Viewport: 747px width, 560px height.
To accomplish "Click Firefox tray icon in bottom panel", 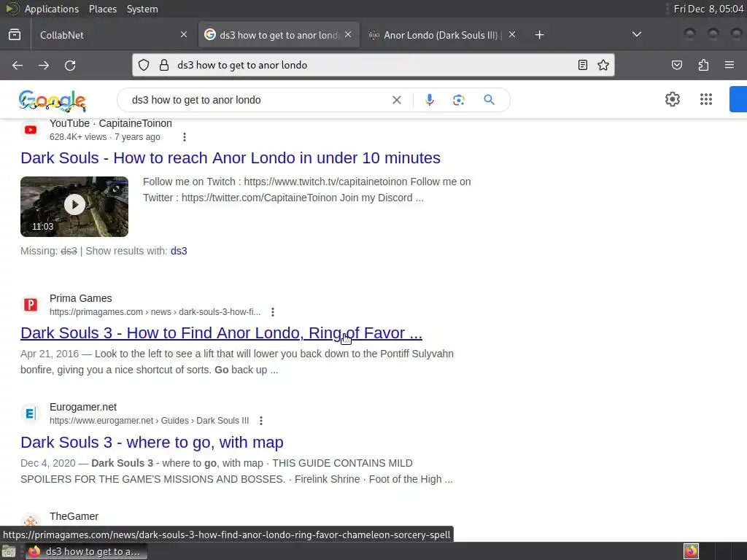I will (x=691, y=551).
